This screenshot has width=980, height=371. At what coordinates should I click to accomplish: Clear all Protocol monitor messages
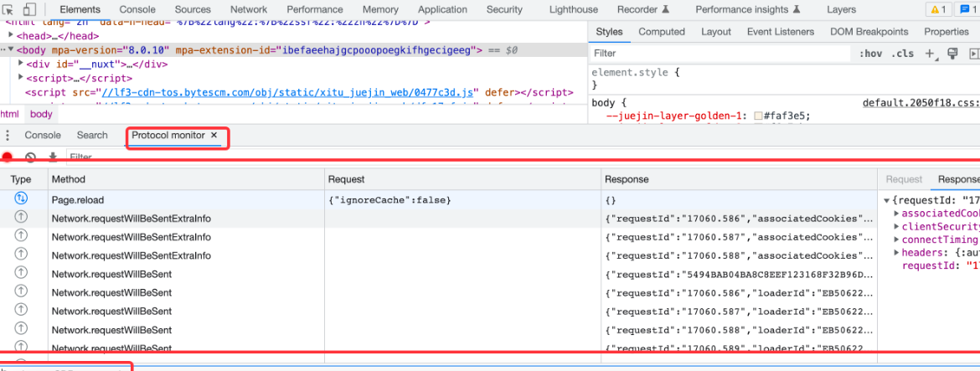pyautogui.click(x=30, y=157)
